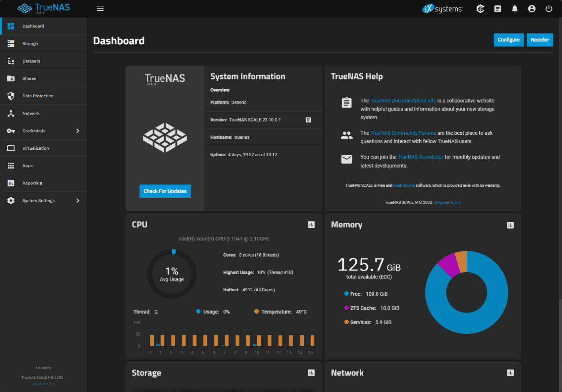Click the power options icon
This screenshot has width=562, height=392.
pos(548,8)
